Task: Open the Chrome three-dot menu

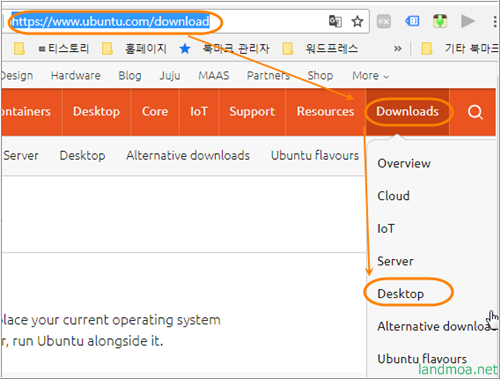Action: [495, 21]
